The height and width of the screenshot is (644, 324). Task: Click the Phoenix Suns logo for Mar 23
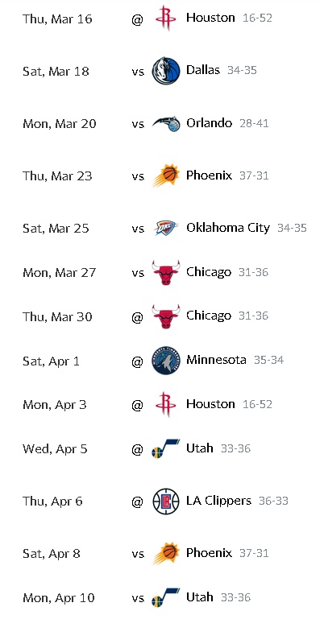(166, 175)
